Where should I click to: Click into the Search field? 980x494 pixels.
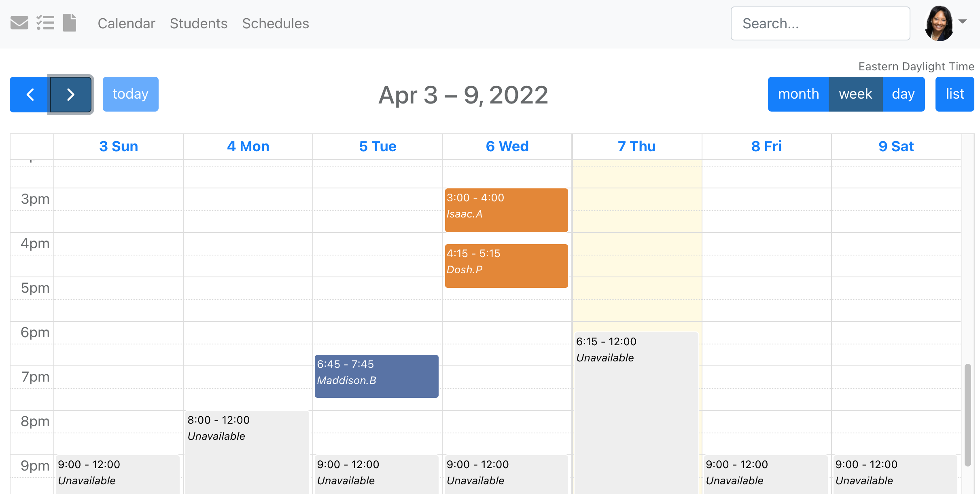(820, 23)
